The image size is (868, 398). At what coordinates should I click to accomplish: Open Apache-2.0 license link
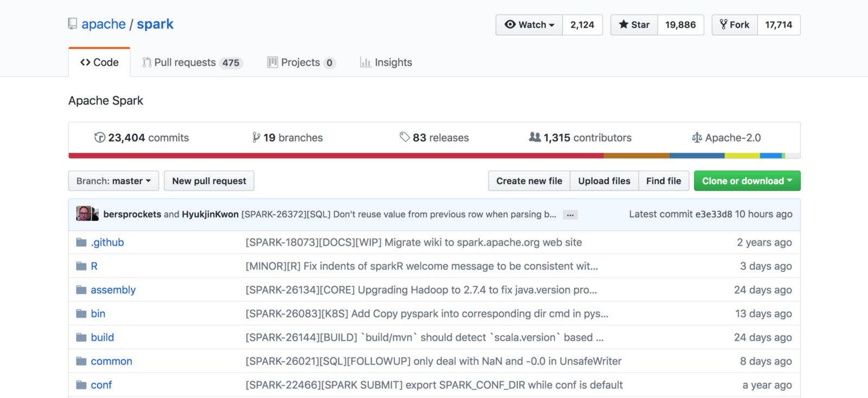(726, 138)
